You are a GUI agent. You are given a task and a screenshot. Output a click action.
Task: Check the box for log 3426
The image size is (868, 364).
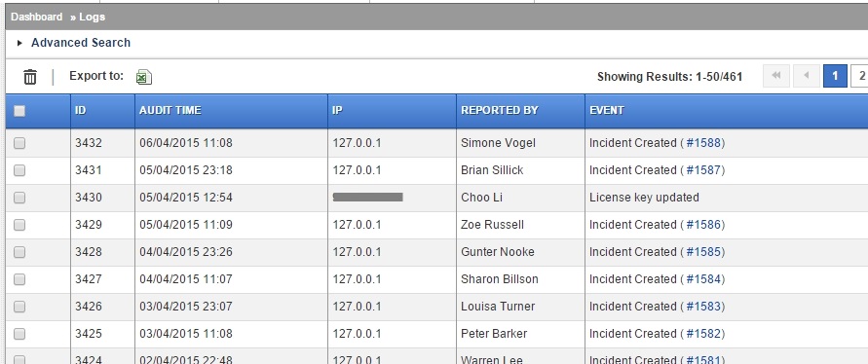[x=19, y=307]
